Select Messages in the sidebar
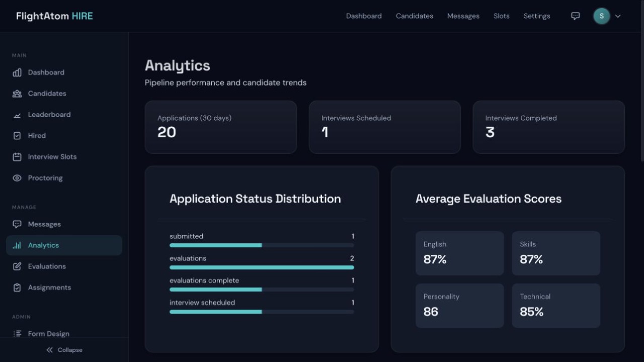Image resolution: width=644 pixels, height=362 pixels. [x=64, y=224]
